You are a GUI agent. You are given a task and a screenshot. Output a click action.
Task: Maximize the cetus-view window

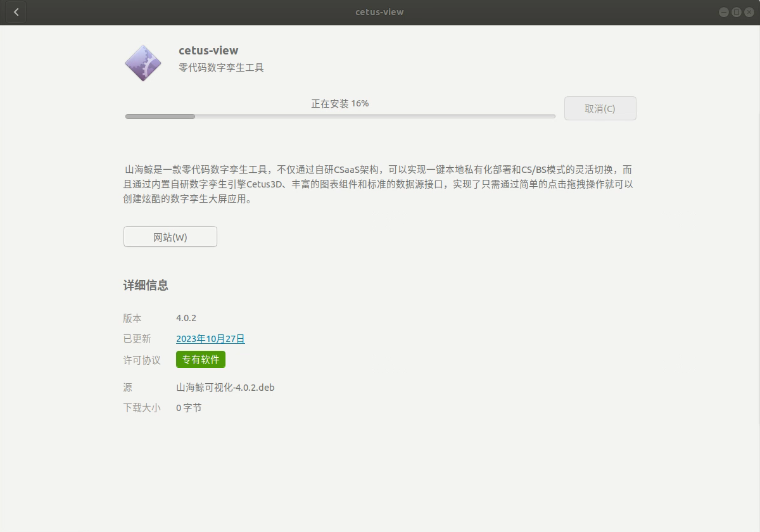coord(736,12)
